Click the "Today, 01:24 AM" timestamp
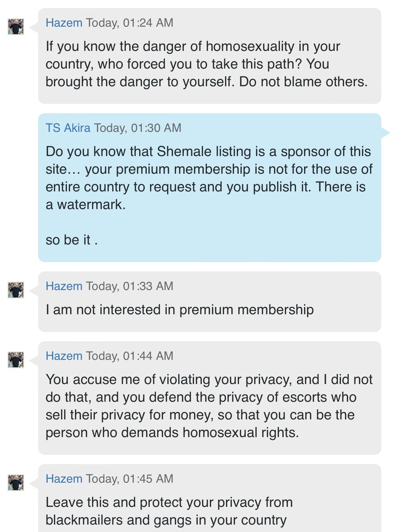 point(130,23)
